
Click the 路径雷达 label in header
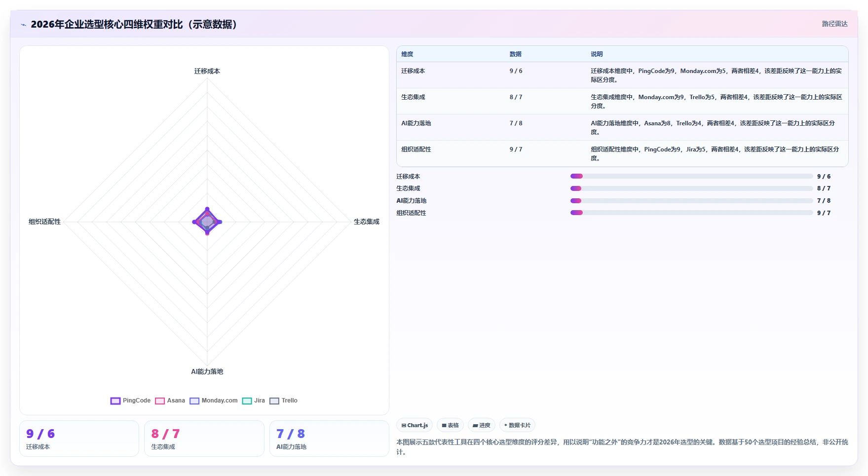(834, 24)
